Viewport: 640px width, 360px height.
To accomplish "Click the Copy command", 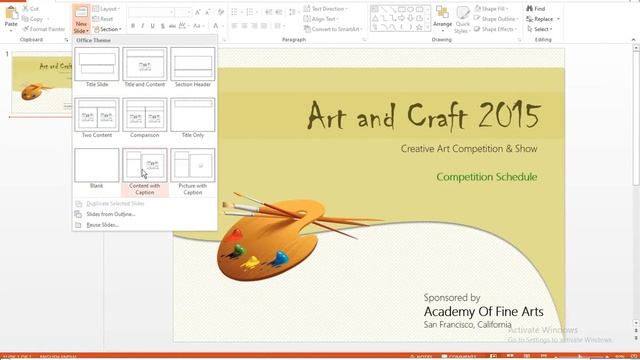I will click(32, 19).
